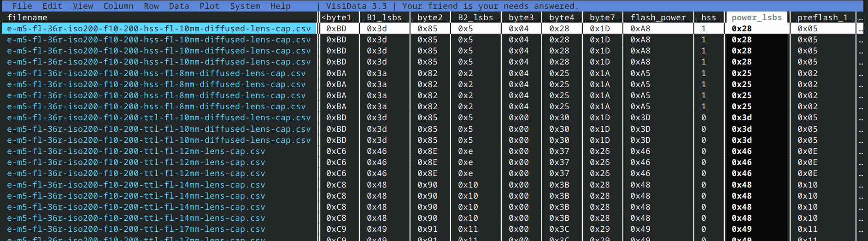The image size is (868, 241).
Task: Select the preflash_1 column header
Action: pos(823,18)
